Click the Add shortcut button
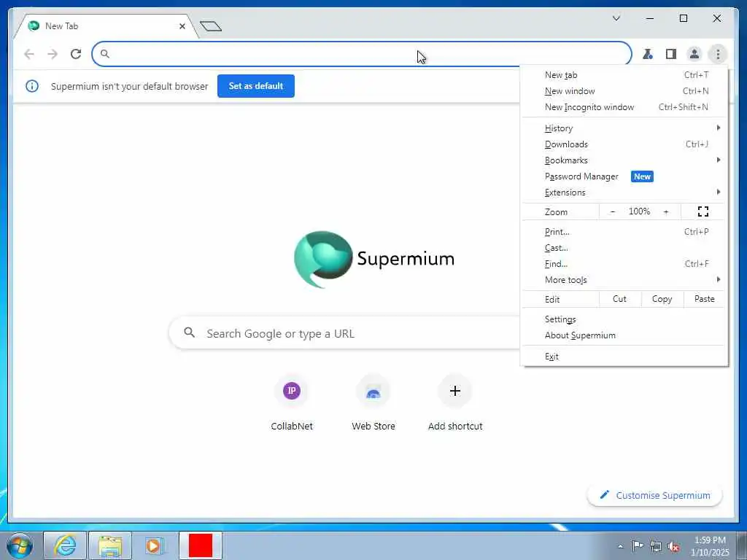Screen dimensions: 747x560 point(455,402)
